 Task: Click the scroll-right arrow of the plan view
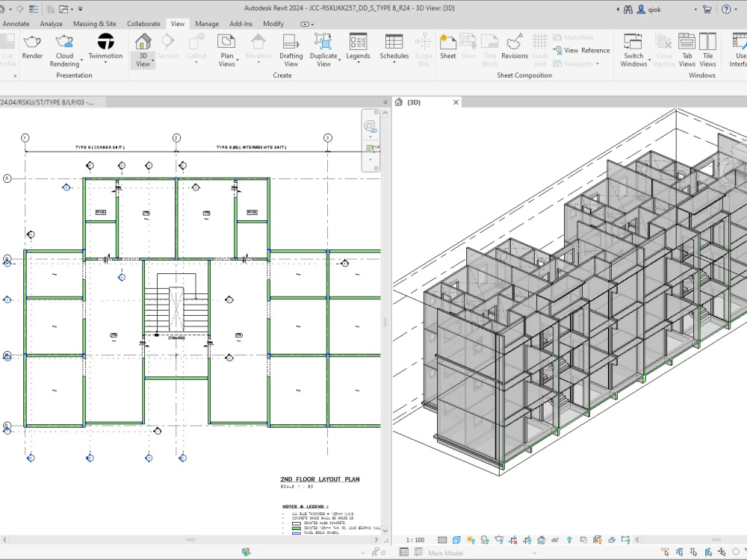pos(376,540)
